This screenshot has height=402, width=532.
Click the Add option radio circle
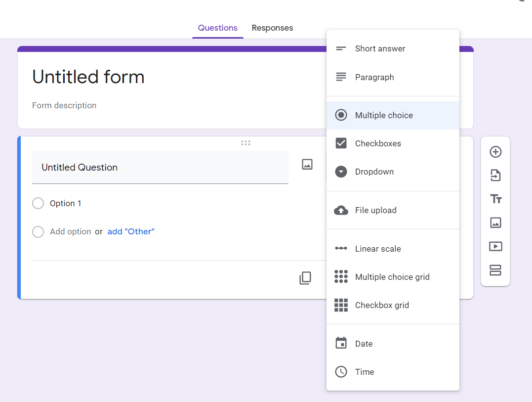tap(38, 232)
